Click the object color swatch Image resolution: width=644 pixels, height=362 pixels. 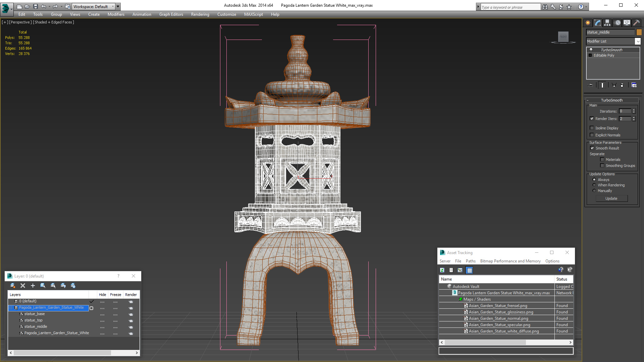[x=639, y=32]
